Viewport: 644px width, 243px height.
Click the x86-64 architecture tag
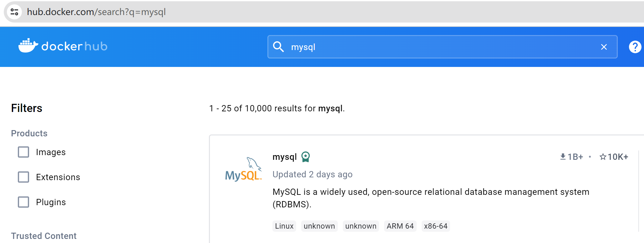[435, 226]
